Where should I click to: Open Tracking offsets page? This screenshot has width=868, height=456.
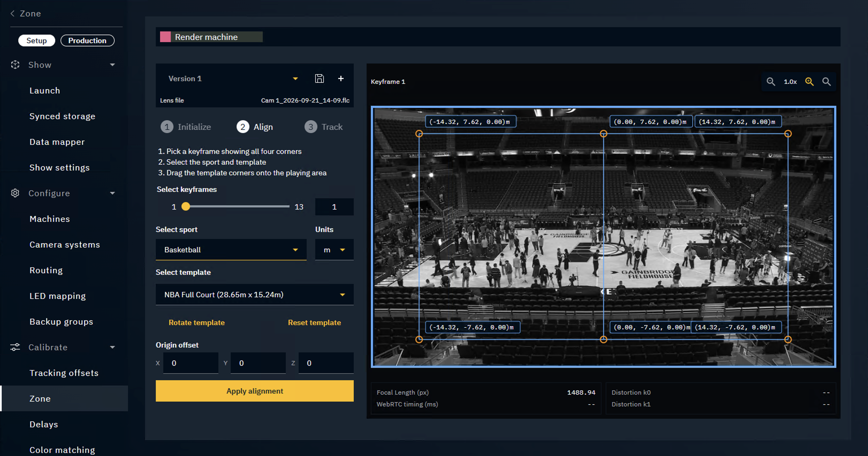[x=64, y=373]
